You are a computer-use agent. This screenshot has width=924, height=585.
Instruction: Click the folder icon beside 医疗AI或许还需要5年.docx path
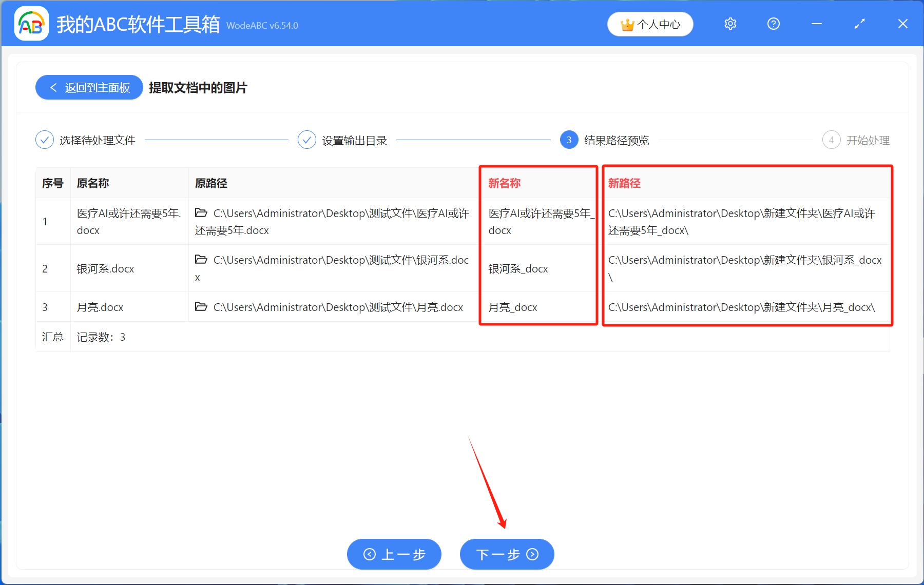[x=201, y=212]
